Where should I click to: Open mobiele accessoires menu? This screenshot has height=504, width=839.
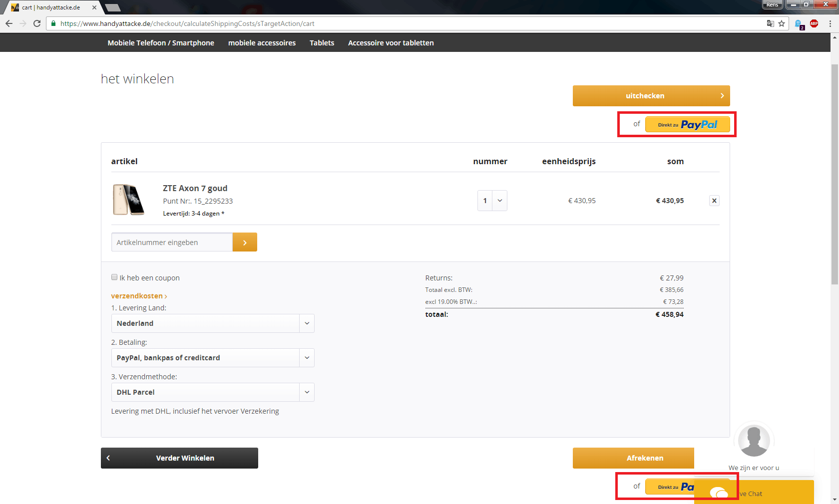tap(262, 43)
